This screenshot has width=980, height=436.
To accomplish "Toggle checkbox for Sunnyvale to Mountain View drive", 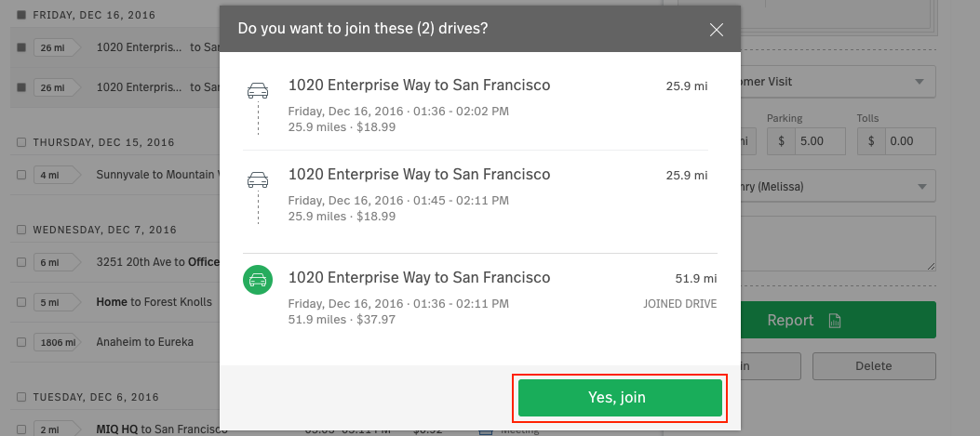I will [21, 175].
